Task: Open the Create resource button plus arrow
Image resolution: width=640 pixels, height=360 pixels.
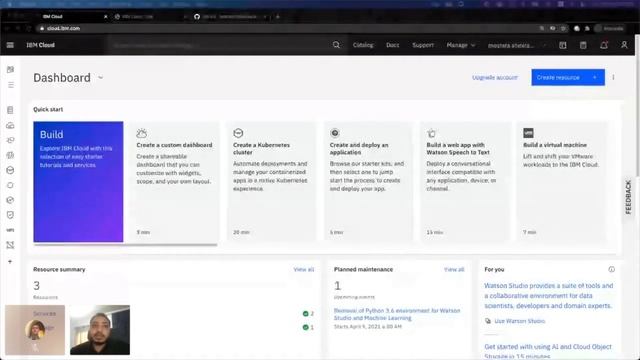Action: pyautogui.click(x=595, y=77)
